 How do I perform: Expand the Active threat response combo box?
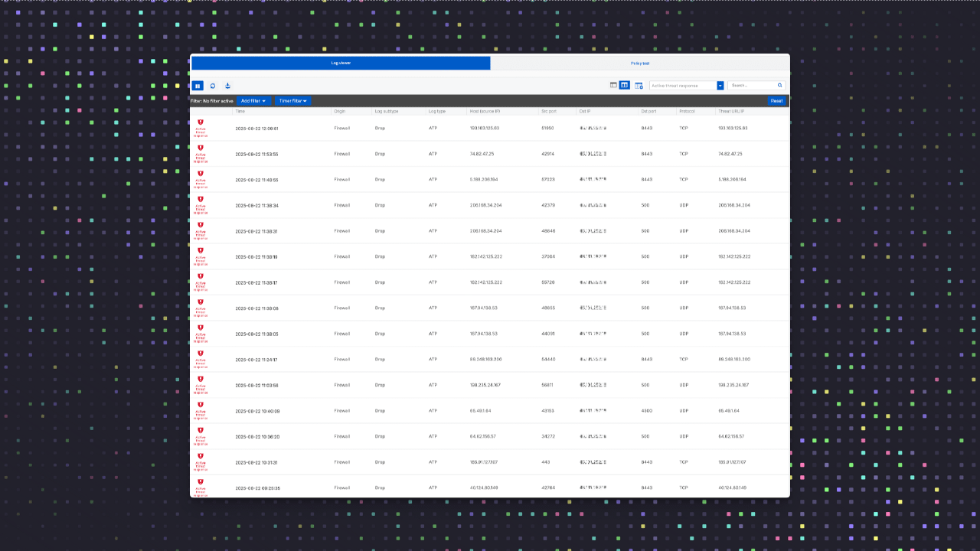click(x=687, y=86)
